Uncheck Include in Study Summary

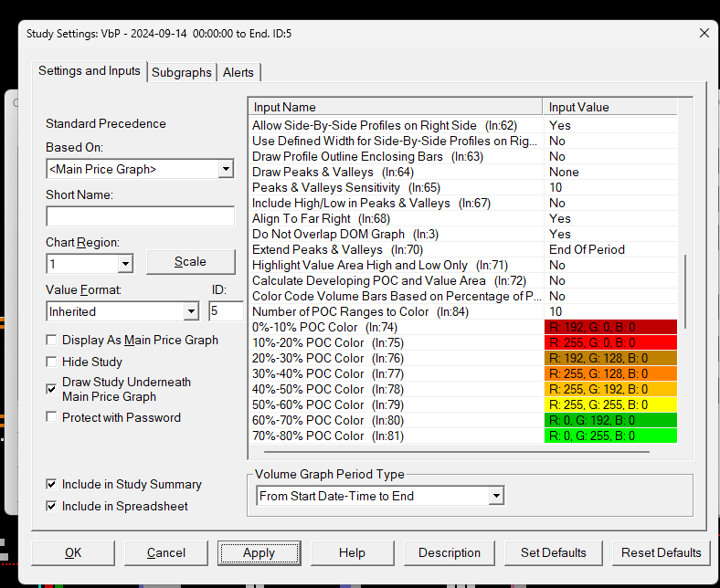tap(52, 485)
